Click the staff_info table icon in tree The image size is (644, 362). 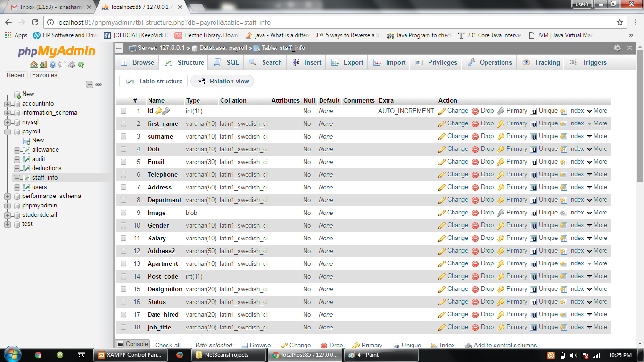(x=26, y=178)
